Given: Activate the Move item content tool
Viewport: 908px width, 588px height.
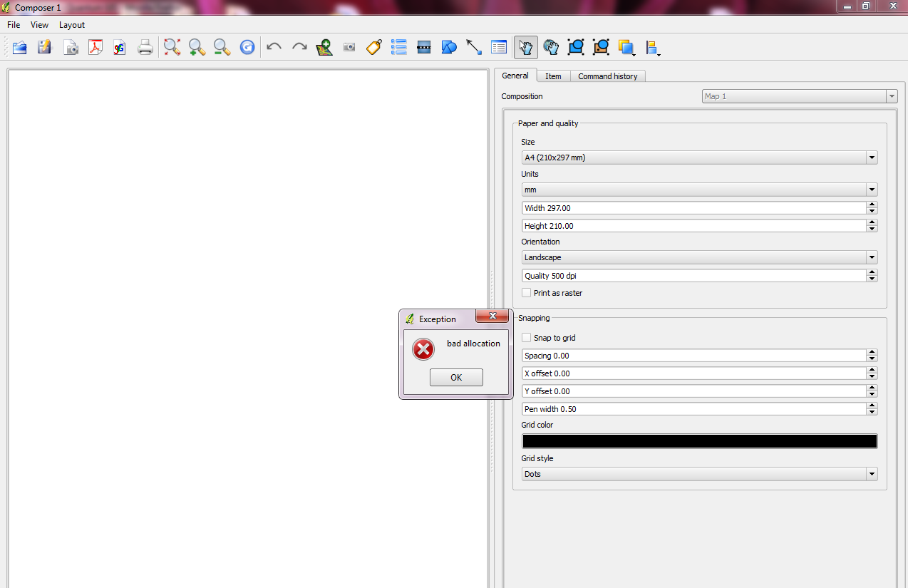Looking at the screenshot, I should (550, 48).
